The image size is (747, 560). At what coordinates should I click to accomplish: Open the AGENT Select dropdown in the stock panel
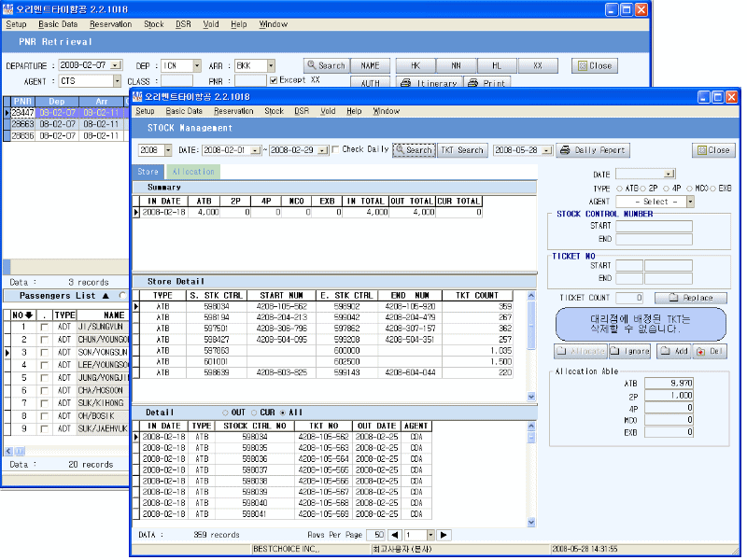click(x=690, y=202)
